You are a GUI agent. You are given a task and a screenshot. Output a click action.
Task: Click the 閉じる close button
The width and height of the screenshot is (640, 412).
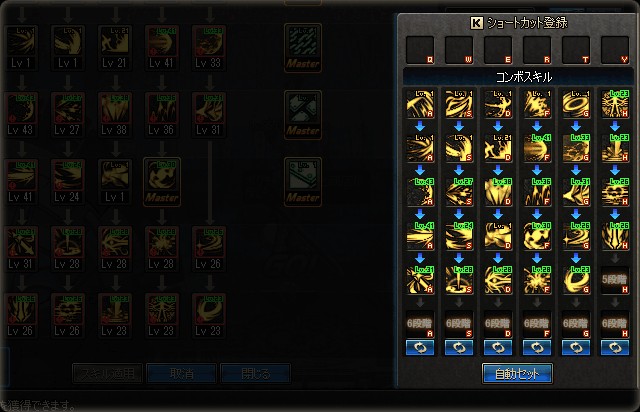point(256,374)
